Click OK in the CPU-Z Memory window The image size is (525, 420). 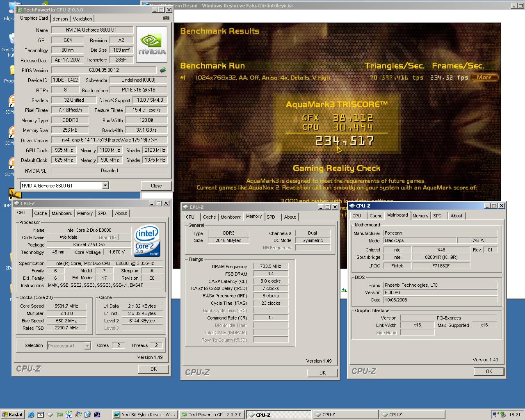(x=322, y=372)
